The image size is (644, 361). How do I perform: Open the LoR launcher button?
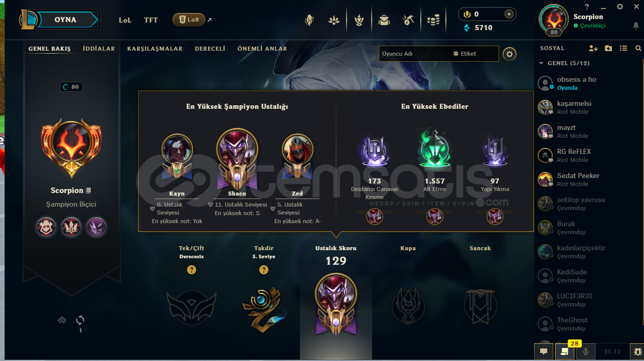189,20
